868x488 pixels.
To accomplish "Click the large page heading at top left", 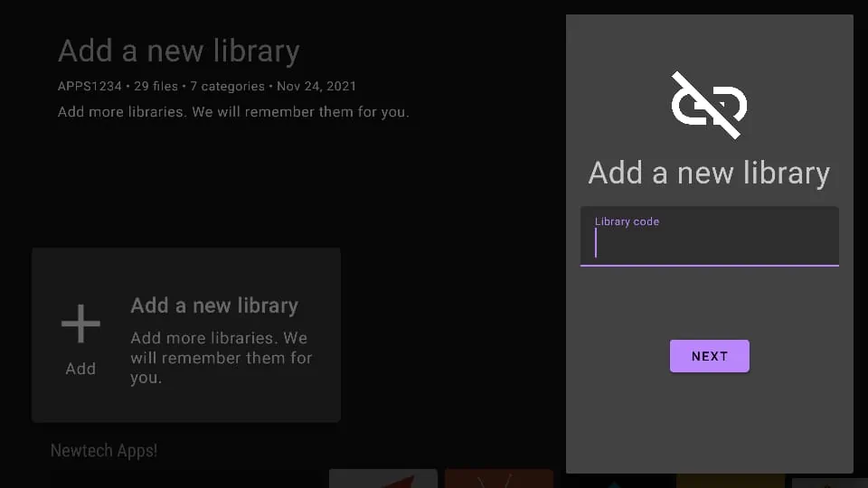I will click(x=178, y=52).
